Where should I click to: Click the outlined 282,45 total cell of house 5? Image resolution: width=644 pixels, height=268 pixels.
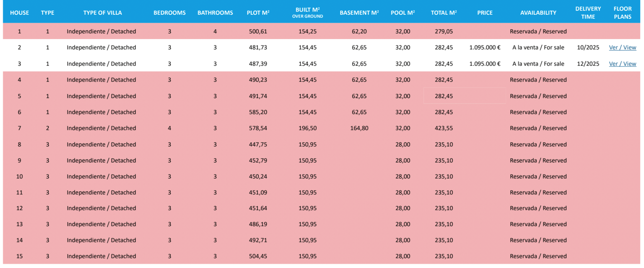tap(444, 96)
